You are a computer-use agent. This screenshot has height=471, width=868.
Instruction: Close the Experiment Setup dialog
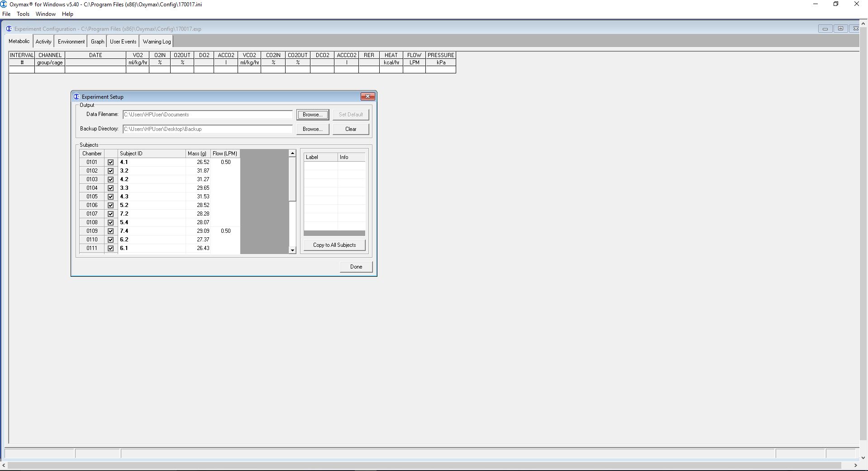pos(367,96)
